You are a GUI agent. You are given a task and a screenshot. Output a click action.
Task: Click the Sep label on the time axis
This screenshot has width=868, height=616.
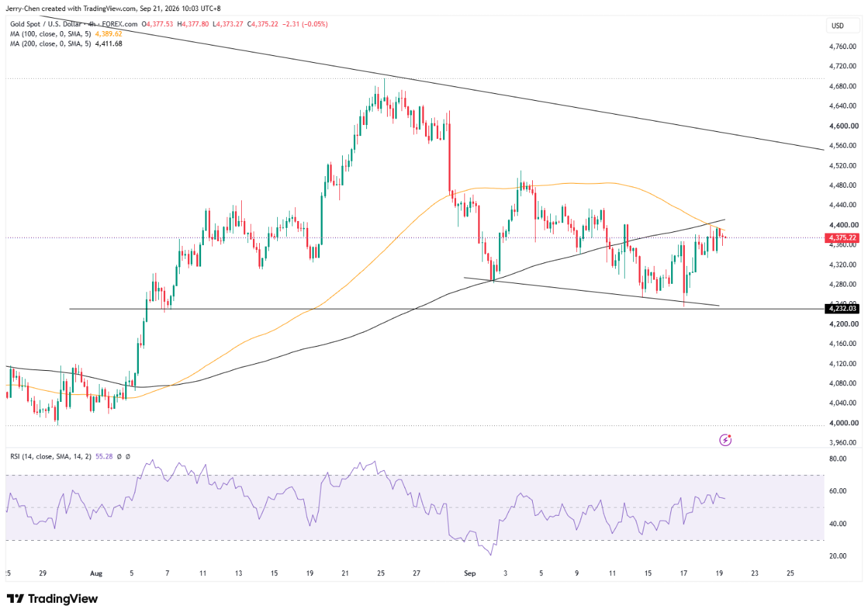[x=470, y=573]
